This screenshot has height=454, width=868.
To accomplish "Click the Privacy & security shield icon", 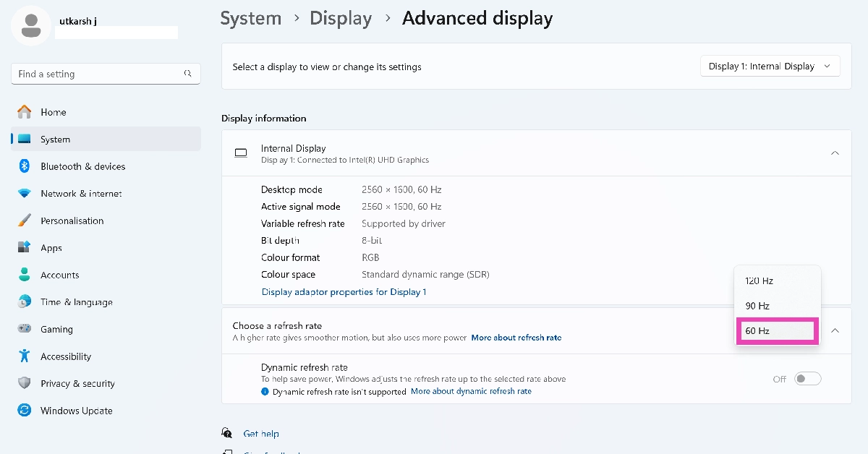I will pyautogui.click(x=25, y=383).
